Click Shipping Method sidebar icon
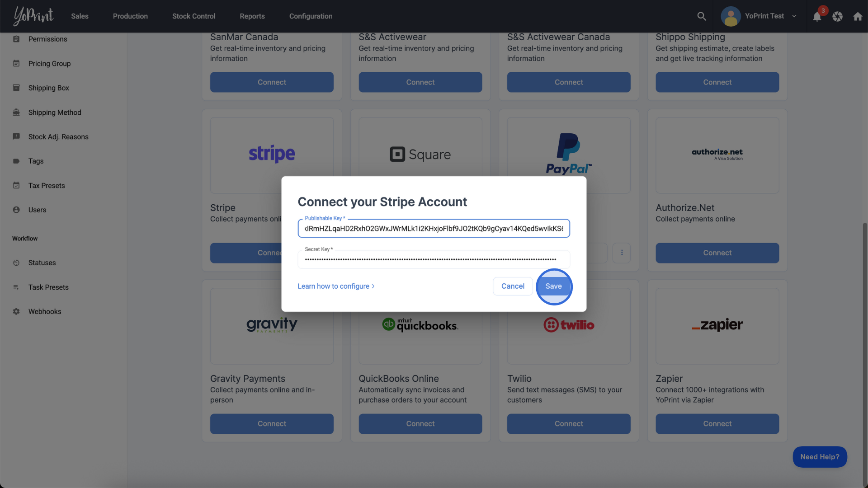The image size is (868, 488). 16,113
